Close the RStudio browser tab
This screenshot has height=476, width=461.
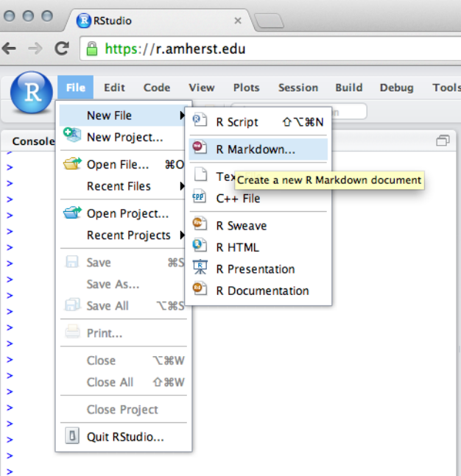[x=238, y=21]
